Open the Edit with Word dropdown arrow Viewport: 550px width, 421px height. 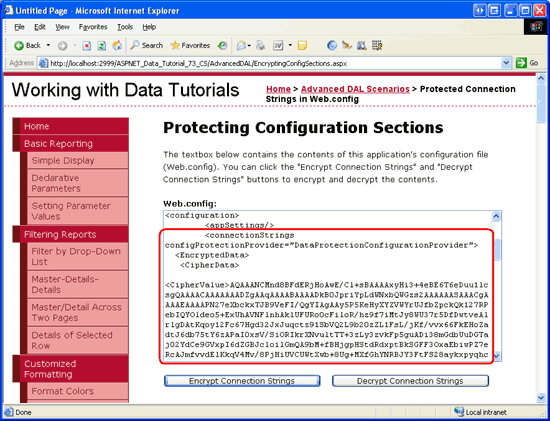click(x=290, y=46)
